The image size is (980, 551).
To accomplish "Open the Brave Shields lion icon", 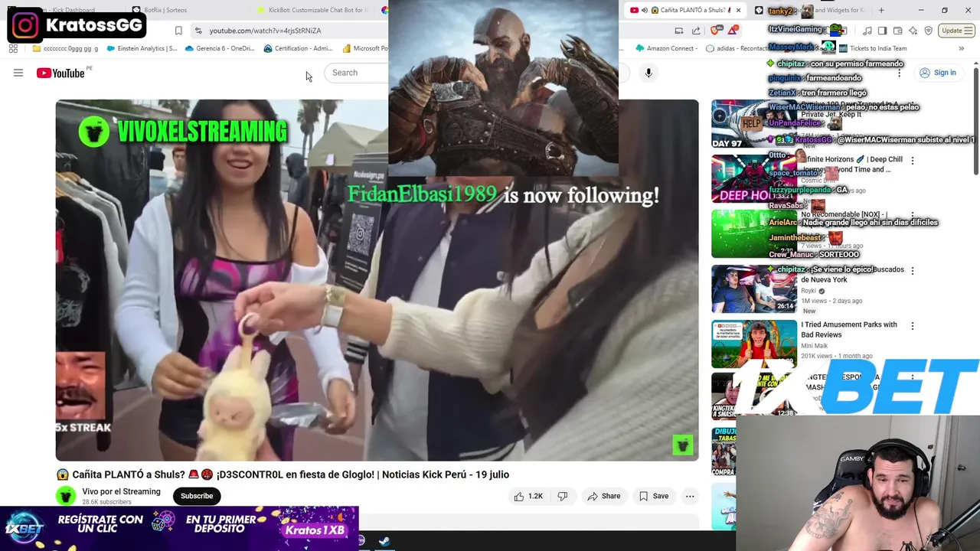I will pos(714,31).
